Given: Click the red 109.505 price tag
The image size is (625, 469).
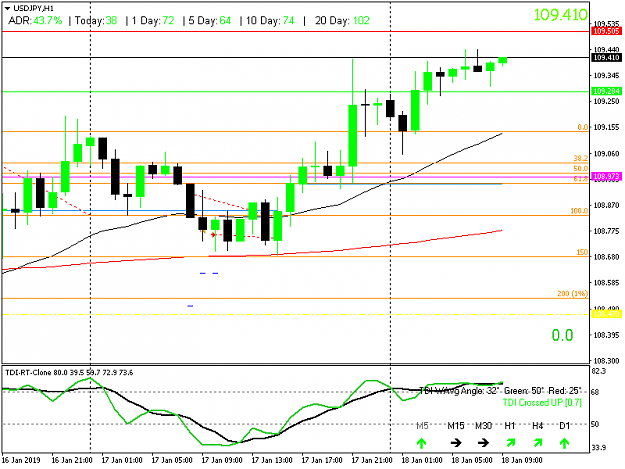Looking at the screenshot, I should tap(606, 31).
